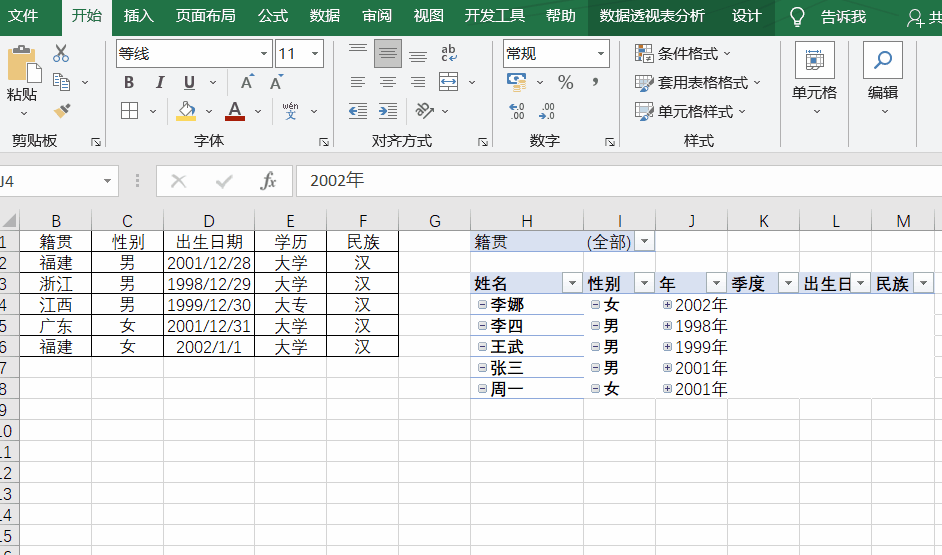Increase decimal places
The width and height of the screenshot is (942, 555).
coord(517,111)
